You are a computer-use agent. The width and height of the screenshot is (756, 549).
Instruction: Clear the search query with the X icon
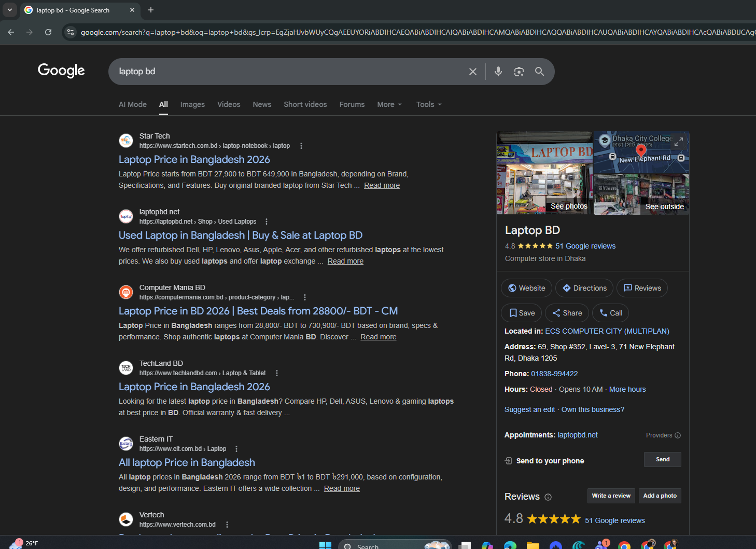point(472,71)
